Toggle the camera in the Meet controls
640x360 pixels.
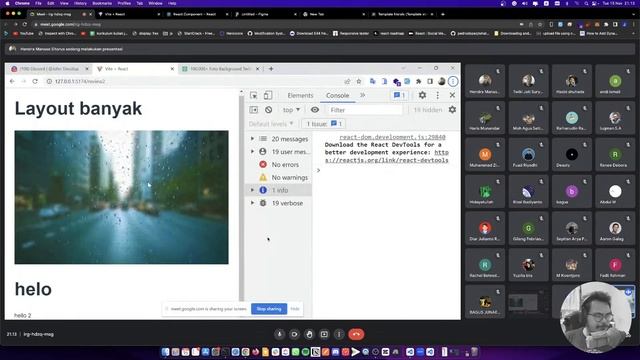tap(294, 334)
